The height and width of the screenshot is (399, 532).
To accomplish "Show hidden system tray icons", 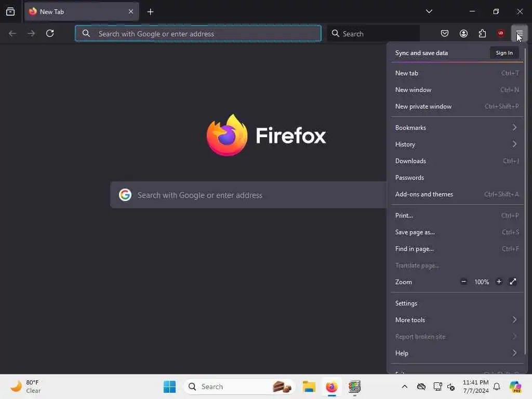I will (404, 387).
